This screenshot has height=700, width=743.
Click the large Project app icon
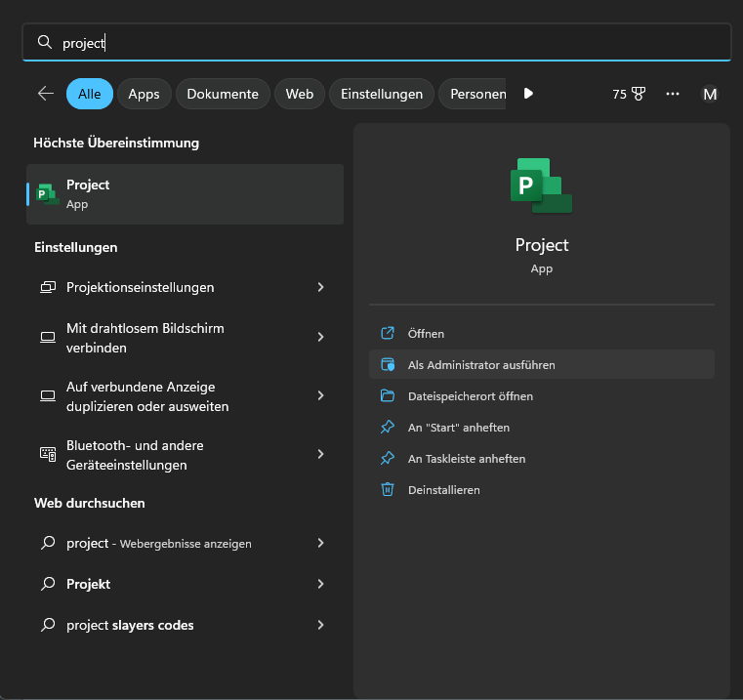pyautogui.click(x=541, y=185)
